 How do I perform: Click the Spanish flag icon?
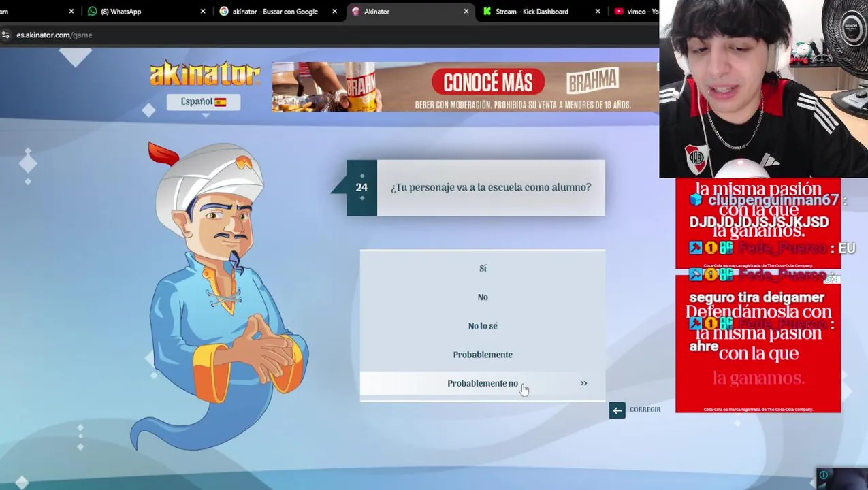point(221,102)
